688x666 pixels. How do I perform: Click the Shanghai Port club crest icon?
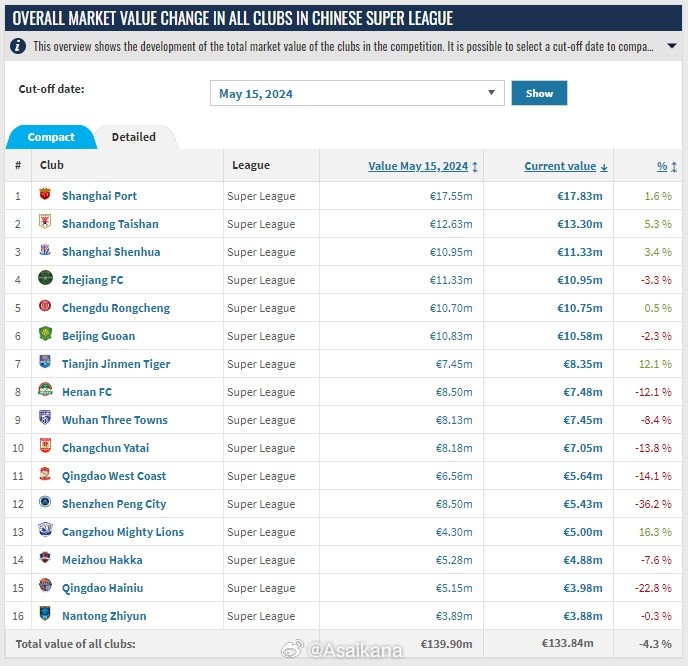pos(44,195)
